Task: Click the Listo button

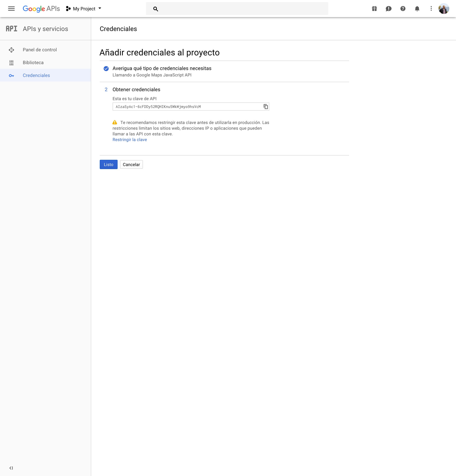Action: coord(108,164)
